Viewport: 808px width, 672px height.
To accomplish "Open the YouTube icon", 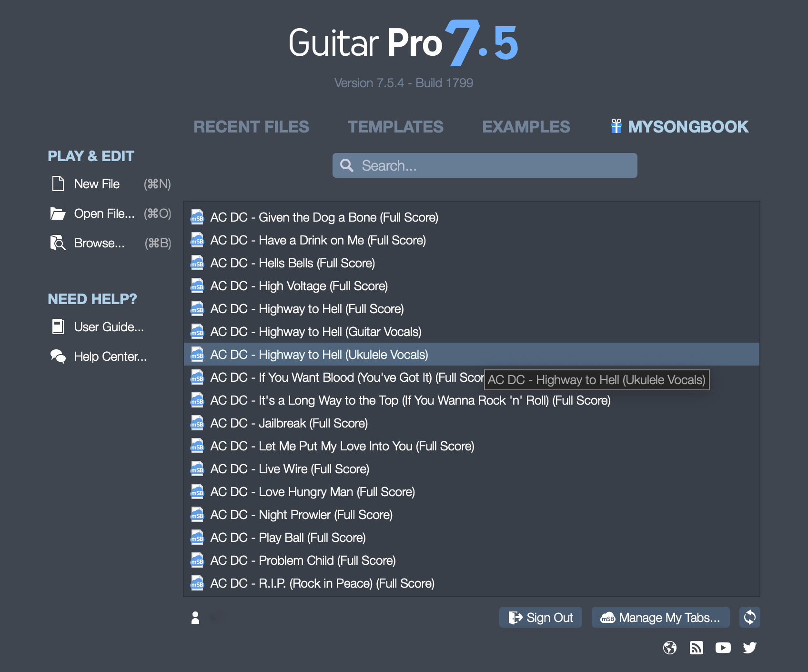I will (723, 648).
